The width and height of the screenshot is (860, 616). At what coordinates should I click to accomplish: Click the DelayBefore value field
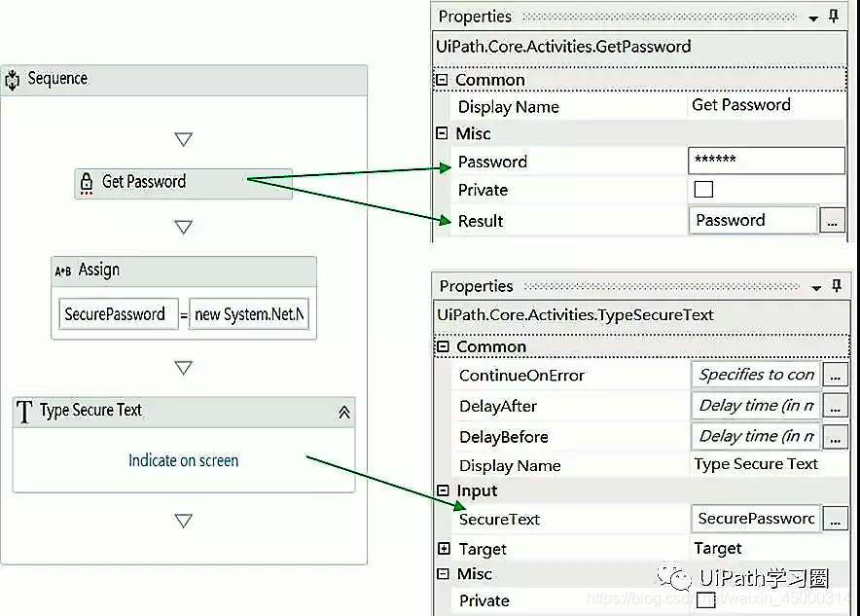pos(756,436)
